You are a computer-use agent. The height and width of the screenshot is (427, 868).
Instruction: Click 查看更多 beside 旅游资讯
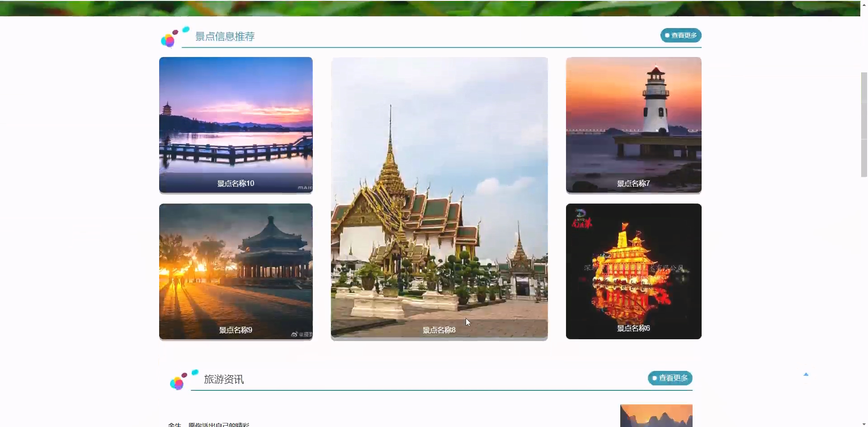pyautogui.click(x=670, y=378)
